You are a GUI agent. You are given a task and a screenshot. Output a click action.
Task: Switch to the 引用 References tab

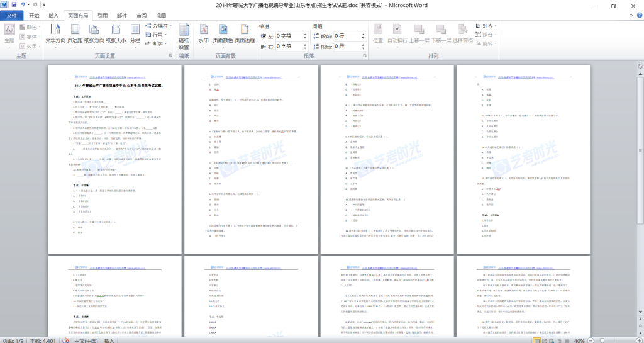pyautogui.click(x=103, y=15)
